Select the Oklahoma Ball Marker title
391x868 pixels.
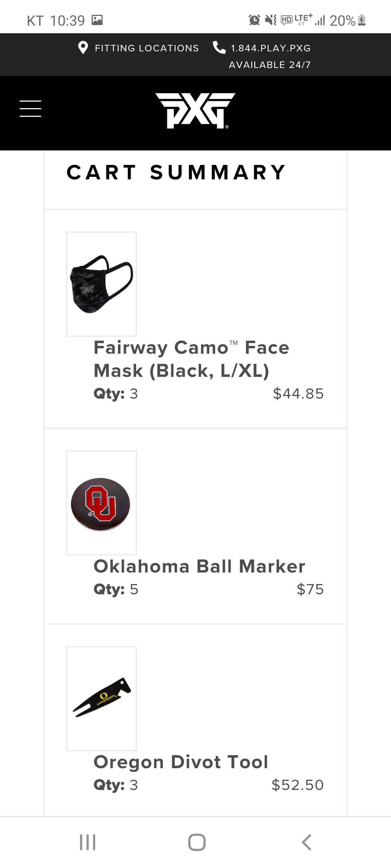pos(199,566)
